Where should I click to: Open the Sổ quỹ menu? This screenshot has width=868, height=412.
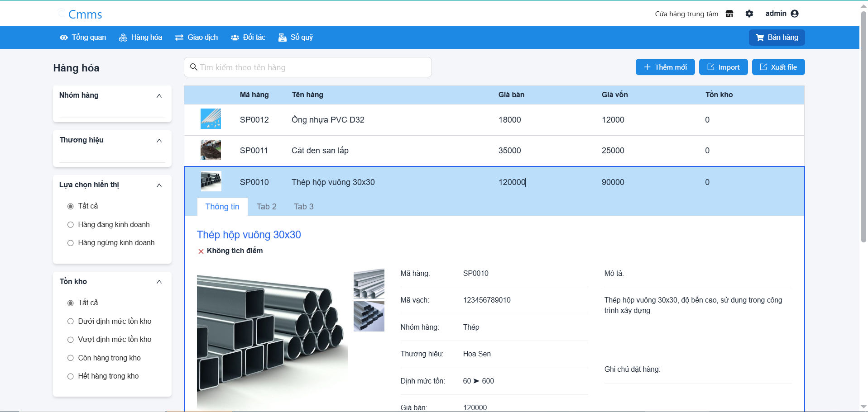[x=296, y=37]
